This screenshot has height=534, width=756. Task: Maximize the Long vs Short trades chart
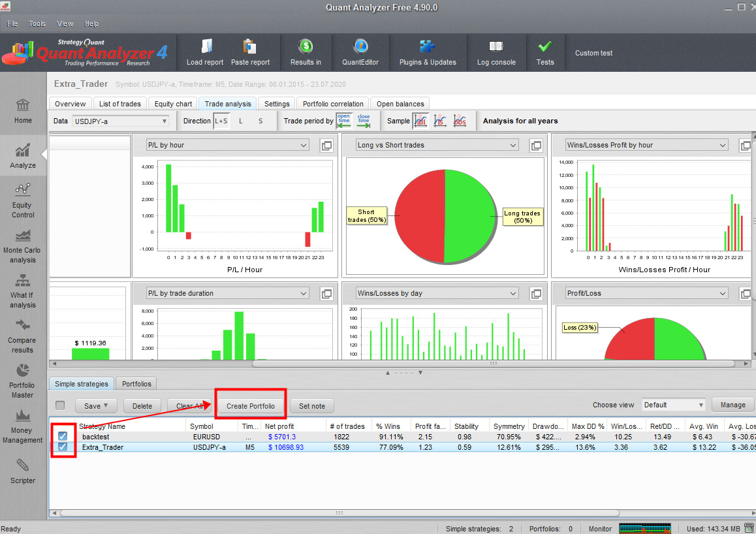(535, 146)
